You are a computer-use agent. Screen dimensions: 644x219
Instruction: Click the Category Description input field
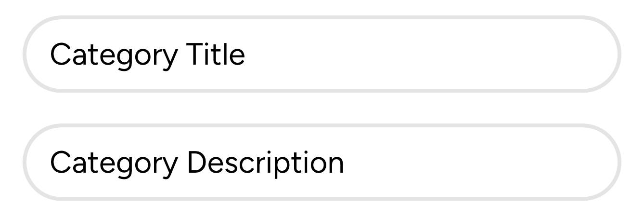tap(322, 162)
